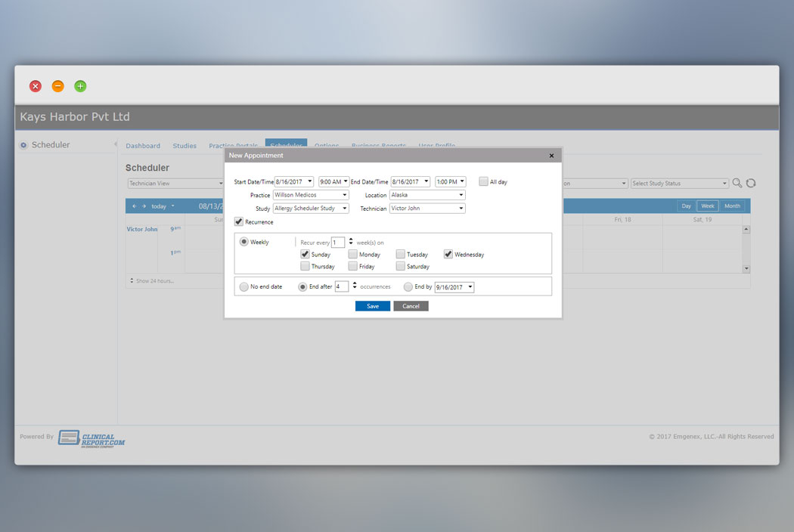The height and width of the screenshot is (532, 794).
Task: Switch calendar to Day view
Action: (x=686, y=206)
